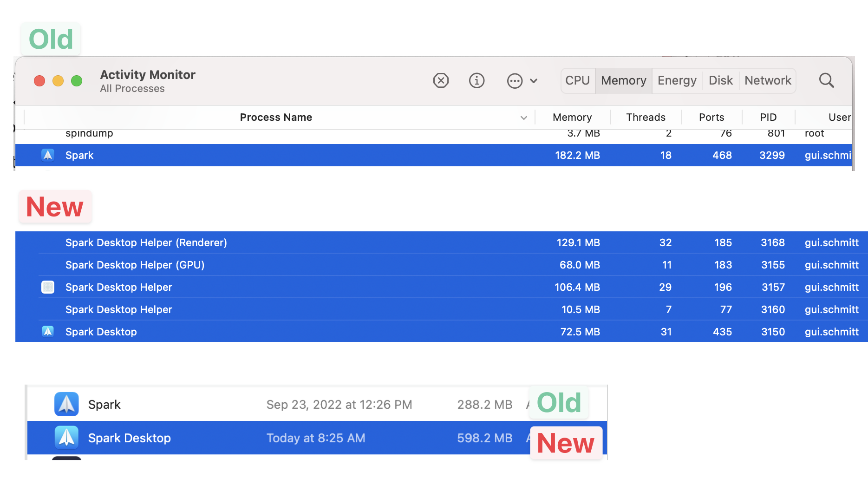Select the Spark Desktop app name in Finder
The image size is (868, 498).
point(130,438)
